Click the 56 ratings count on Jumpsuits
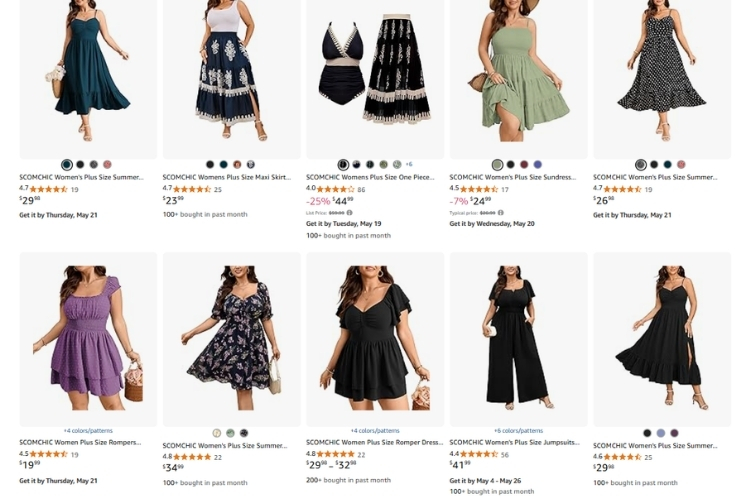The image size is (750, 500). pyautogui.click(x=505, y=454)
